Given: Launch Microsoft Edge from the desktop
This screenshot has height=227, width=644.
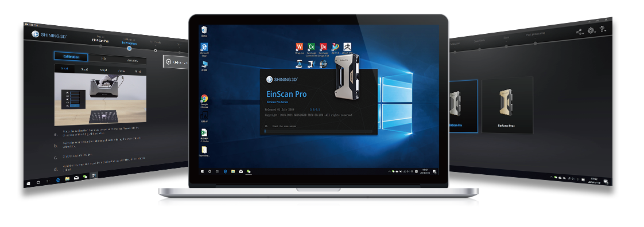Looking at the screenshot, I should coord(204,48).
